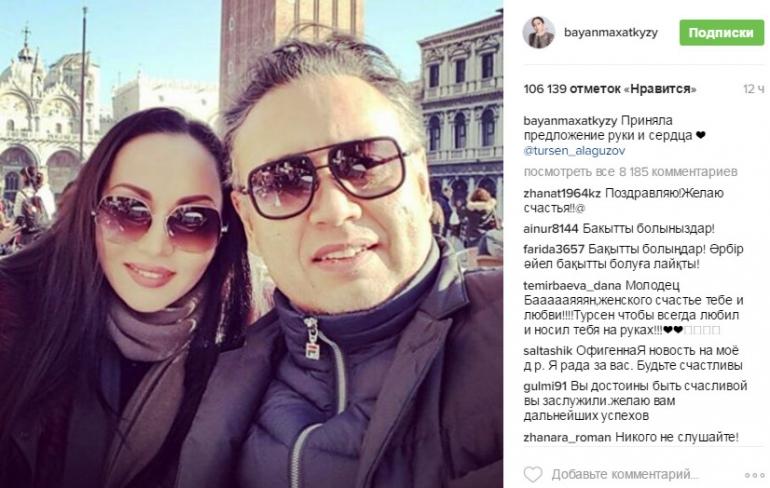
Task: Open ainur8144 commenter profile
Action: click(x=550, y=229)
